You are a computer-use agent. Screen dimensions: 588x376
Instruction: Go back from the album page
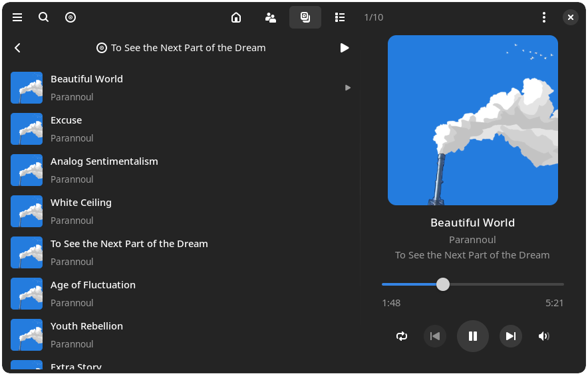coord(18,48)
